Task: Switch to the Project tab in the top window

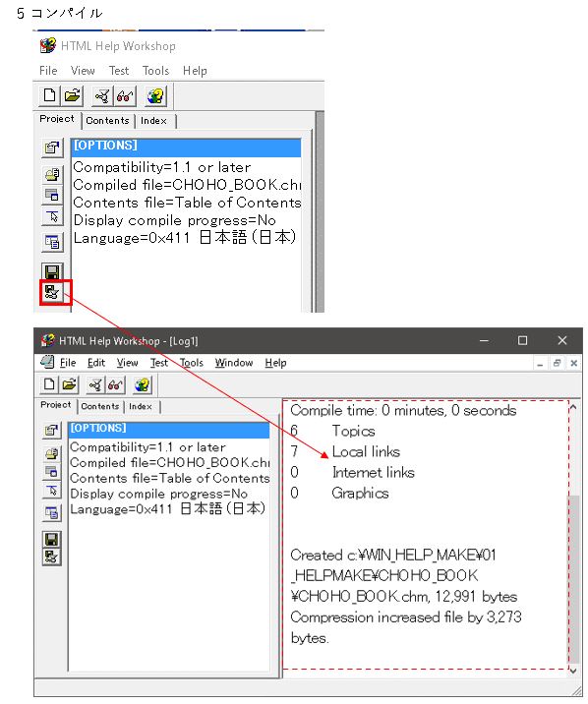Action: point(57,119)
